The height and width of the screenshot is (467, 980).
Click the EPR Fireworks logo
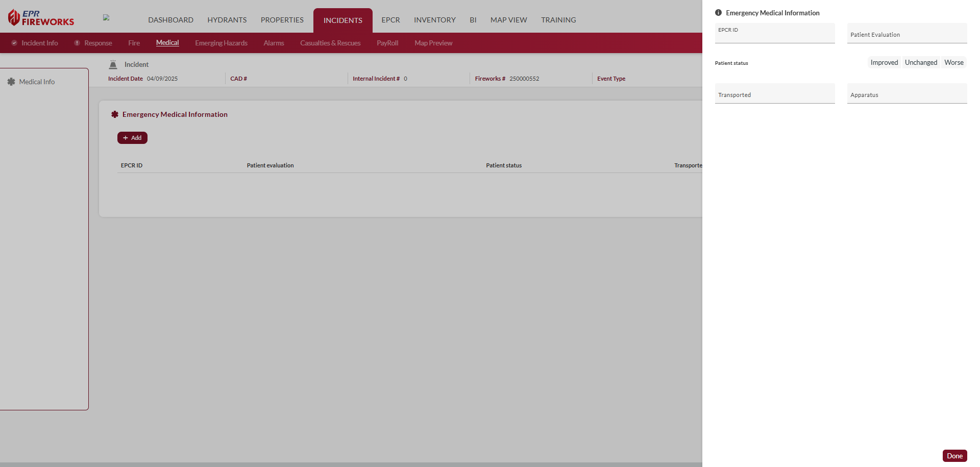[41, 18]
